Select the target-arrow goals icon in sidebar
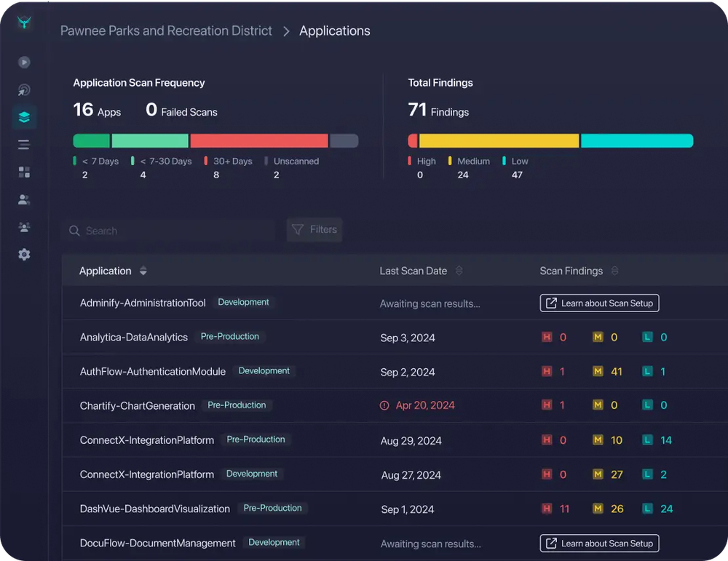Image resolution: width=728 pixels, height=561 pixels. 24,89
